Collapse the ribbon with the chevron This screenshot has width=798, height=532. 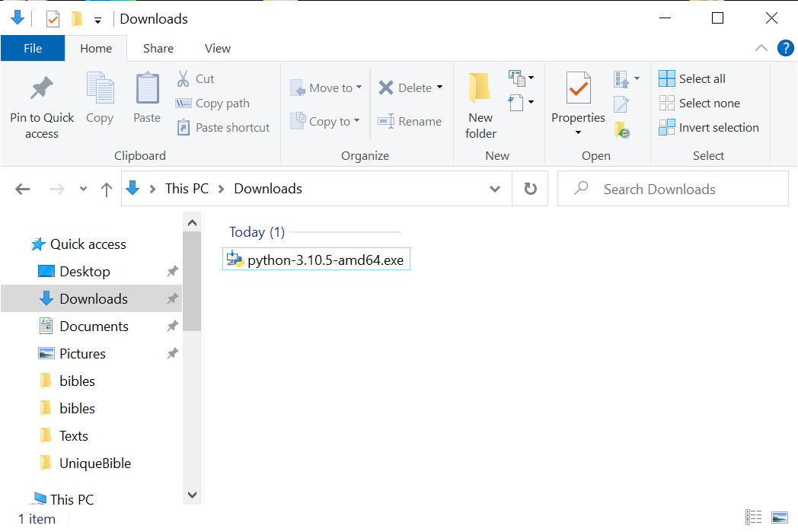pos(761,48)
